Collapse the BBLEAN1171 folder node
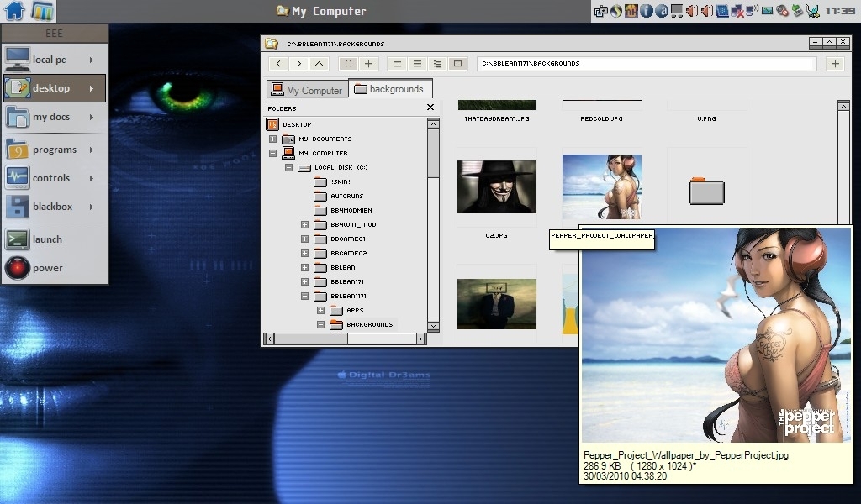The height and width of the screenshot is (504, 861). click(304, 296)
